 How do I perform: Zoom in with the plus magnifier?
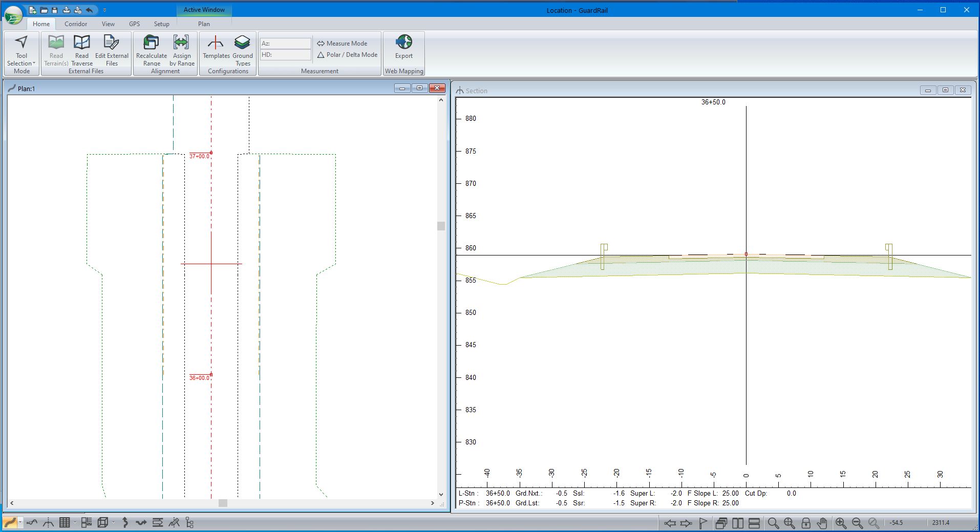(x=841, y=523)
